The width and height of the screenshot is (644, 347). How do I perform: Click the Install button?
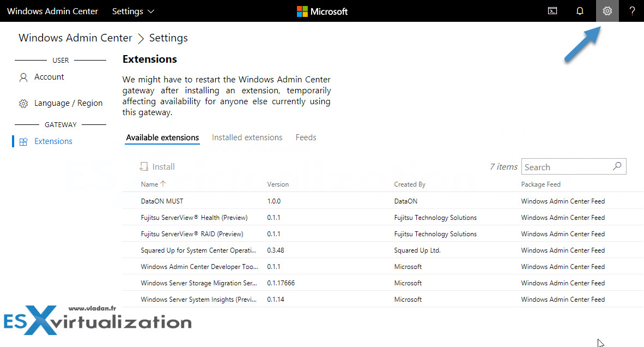pyautogui.click(x=157, y=166)
